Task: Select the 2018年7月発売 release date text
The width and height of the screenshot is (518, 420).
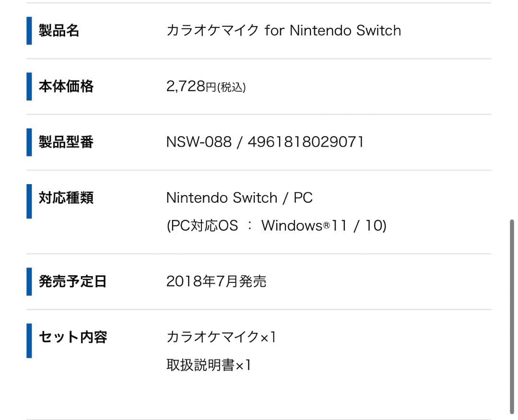Action: 216,281
